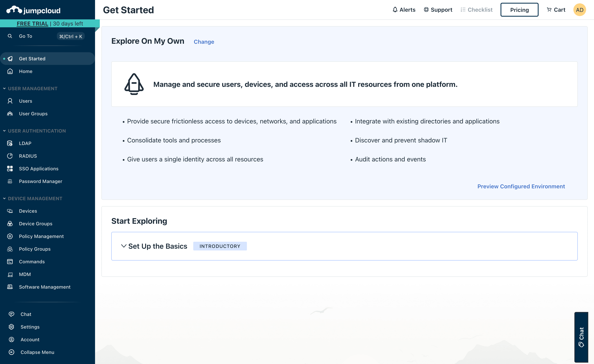
Task: Click the Pricing button
Action: 519,10
